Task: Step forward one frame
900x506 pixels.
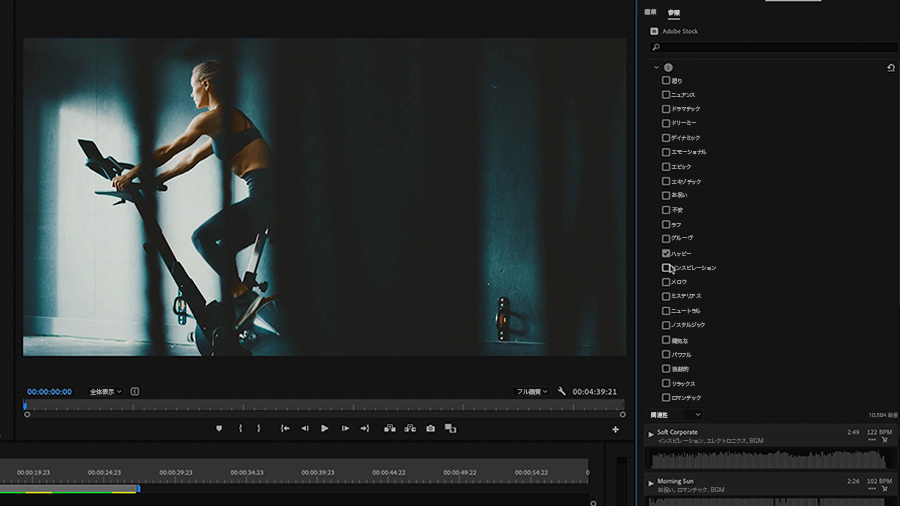Action: (x=345, y=429)
